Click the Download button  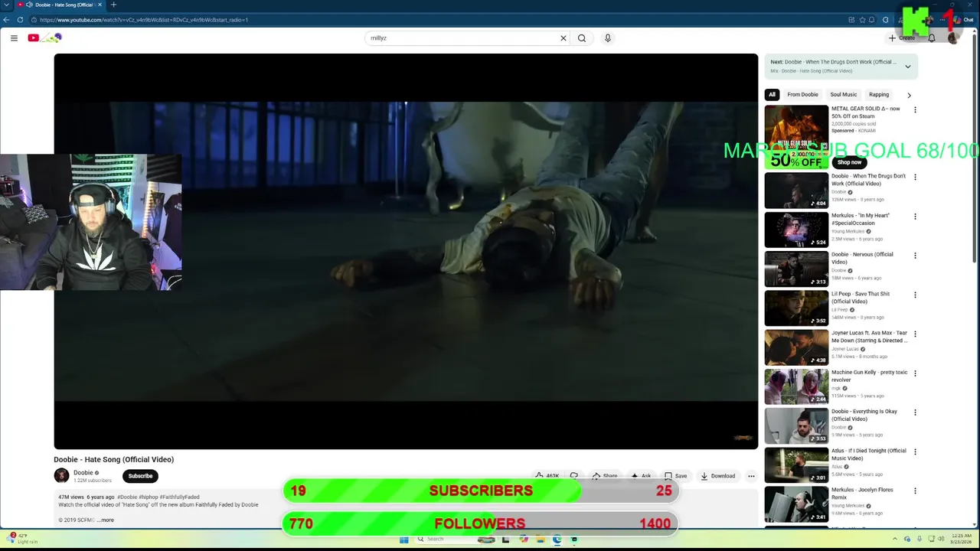point(717,476)
